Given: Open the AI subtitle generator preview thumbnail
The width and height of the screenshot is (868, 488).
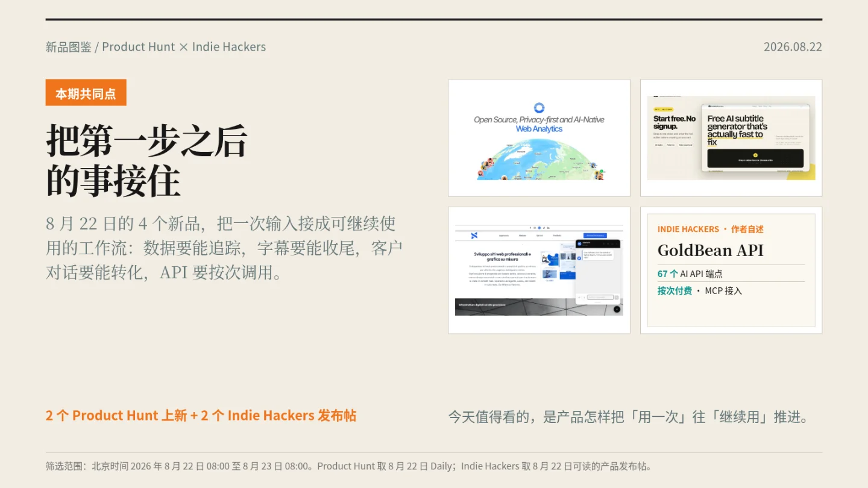Looking at the screenshot, I should tap(731, 138).
